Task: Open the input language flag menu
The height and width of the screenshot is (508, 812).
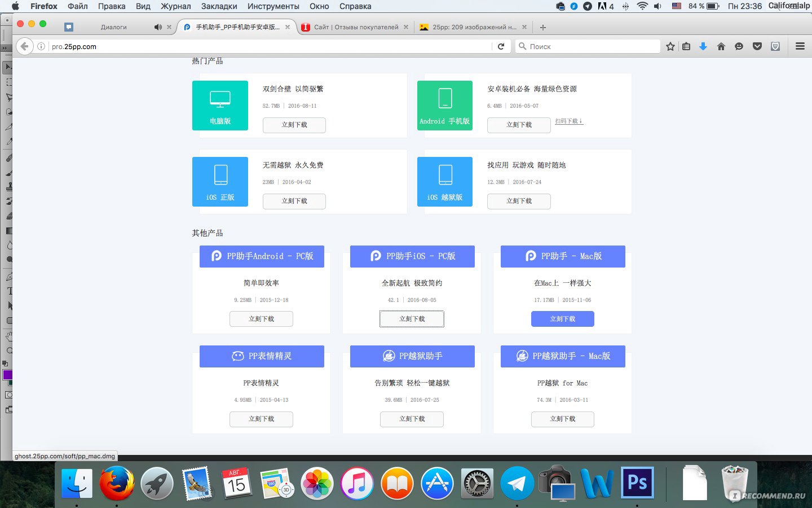Action: click(x=677, y=6)
